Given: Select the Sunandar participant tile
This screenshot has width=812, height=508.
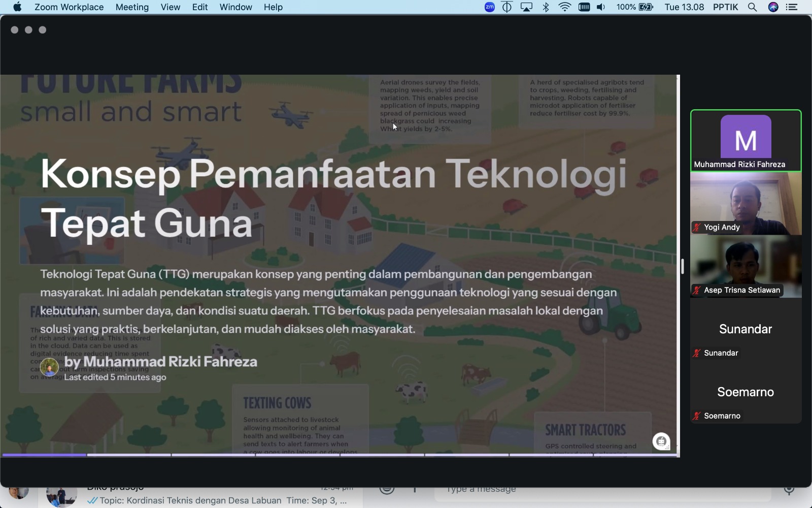Looking at the screenshot, I should 746,330.
